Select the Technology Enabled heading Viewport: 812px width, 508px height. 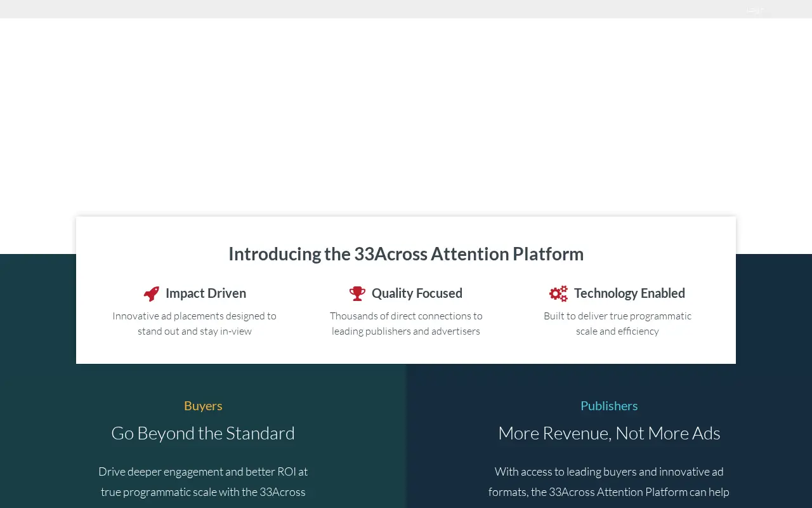[x=629, y=293]
